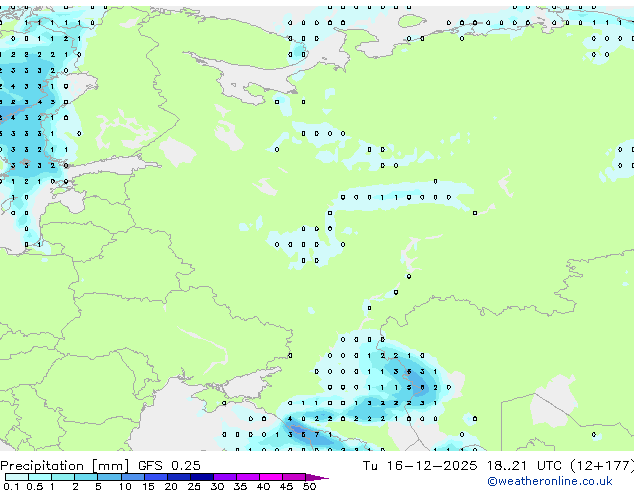The height and width of the screenshot is (490, 634).
Task: Click the 'Precipitation [mm]' title text
Action: tap(65, 466)
